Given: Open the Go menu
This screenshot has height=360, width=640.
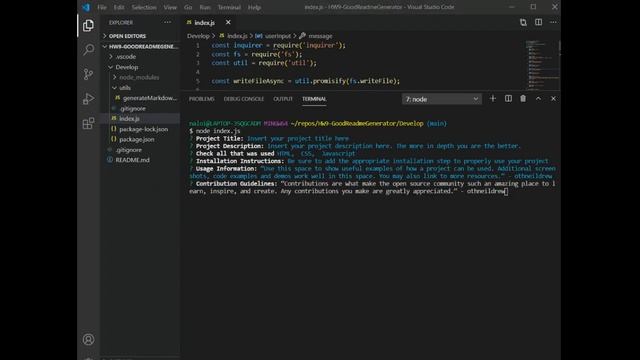Looking at the screenshot, I should point(188,7).
